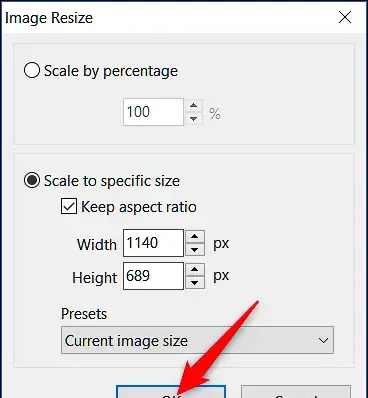Increase Width using the up spinner arrow
The width and height of the screenshot is (368, 398).
195,237
